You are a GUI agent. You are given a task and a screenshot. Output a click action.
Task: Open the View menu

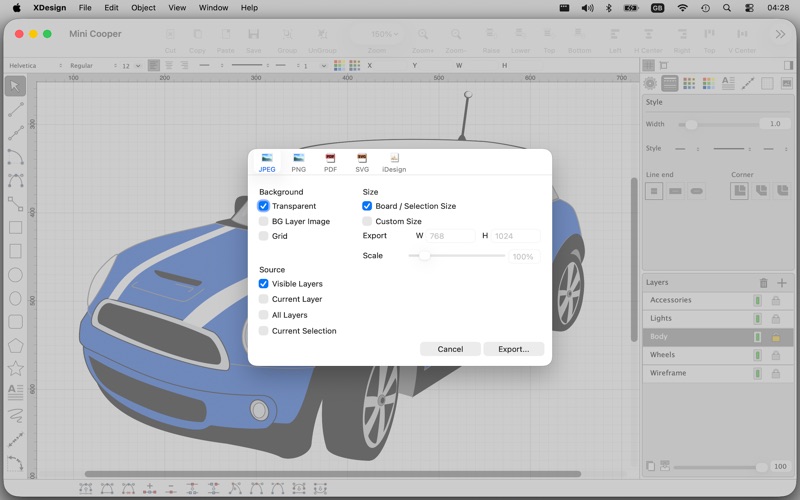coord(177,8)
